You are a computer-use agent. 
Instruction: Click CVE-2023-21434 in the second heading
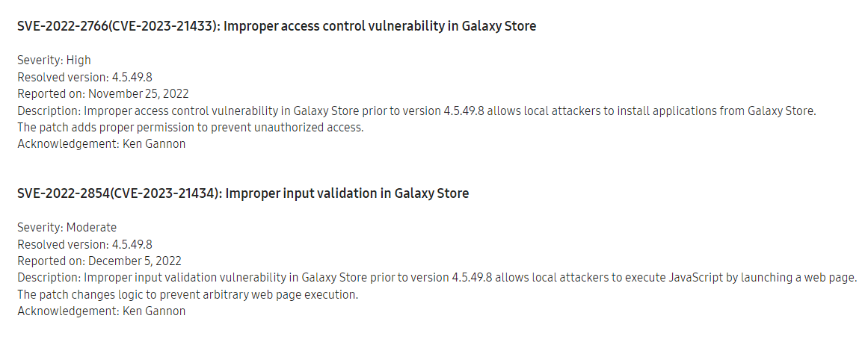tap(164, 193)
